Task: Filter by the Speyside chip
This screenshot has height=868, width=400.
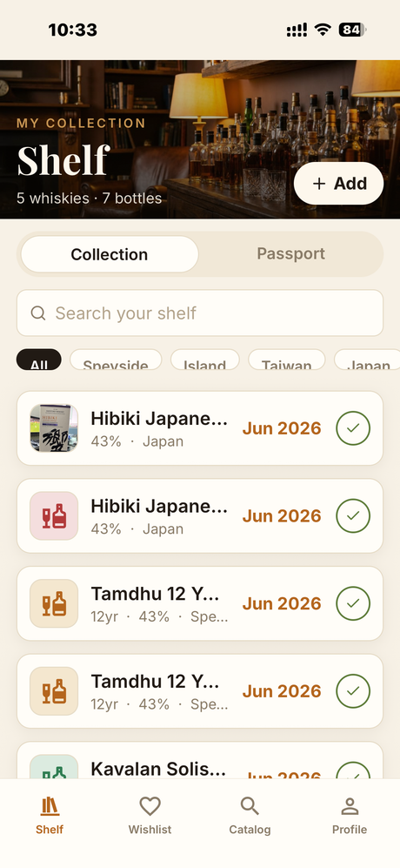Action: [116, 360]
